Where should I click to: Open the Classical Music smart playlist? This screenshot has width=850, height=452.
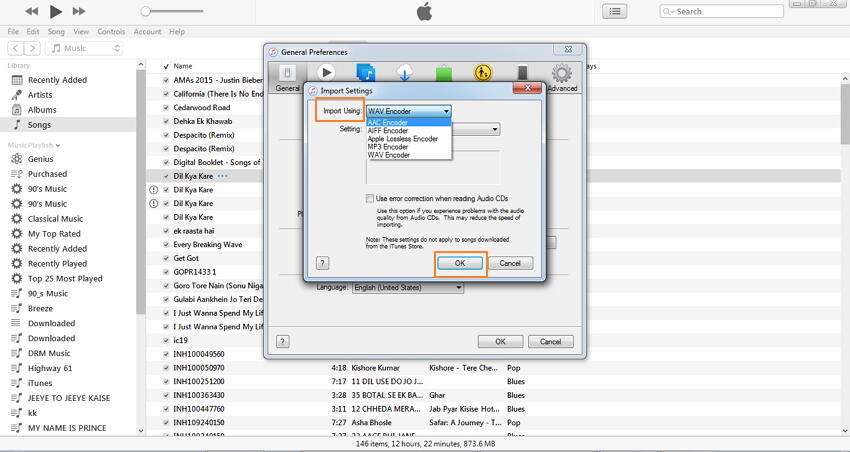pyautogui.click(x=55, y=219)
